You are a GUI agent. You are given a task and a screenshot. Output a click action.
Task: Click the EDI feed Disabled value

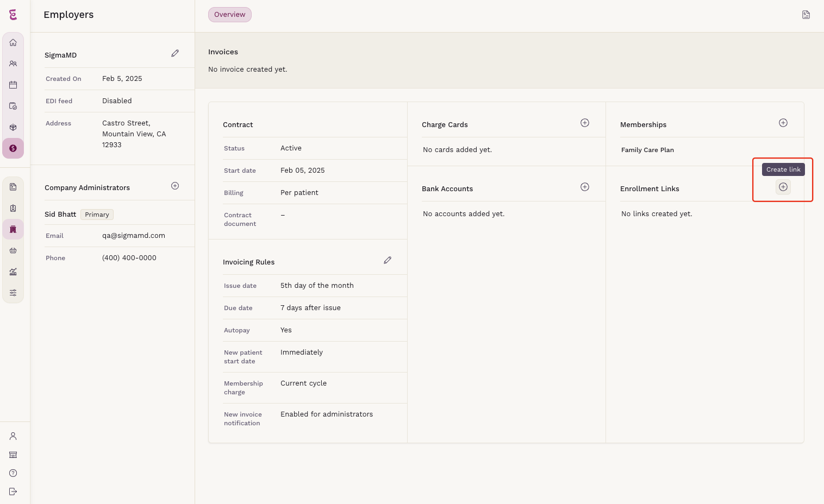pyautogui.click(x=117, y=101)
